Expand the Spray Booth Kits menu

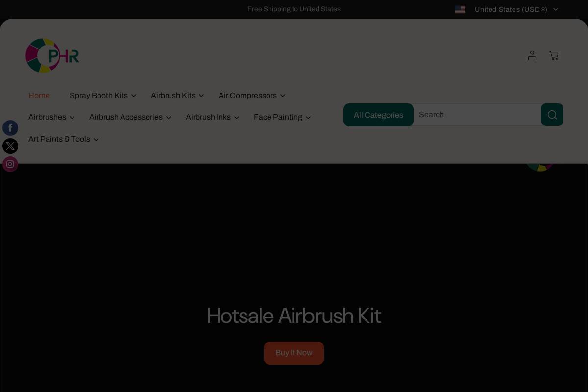99,96
